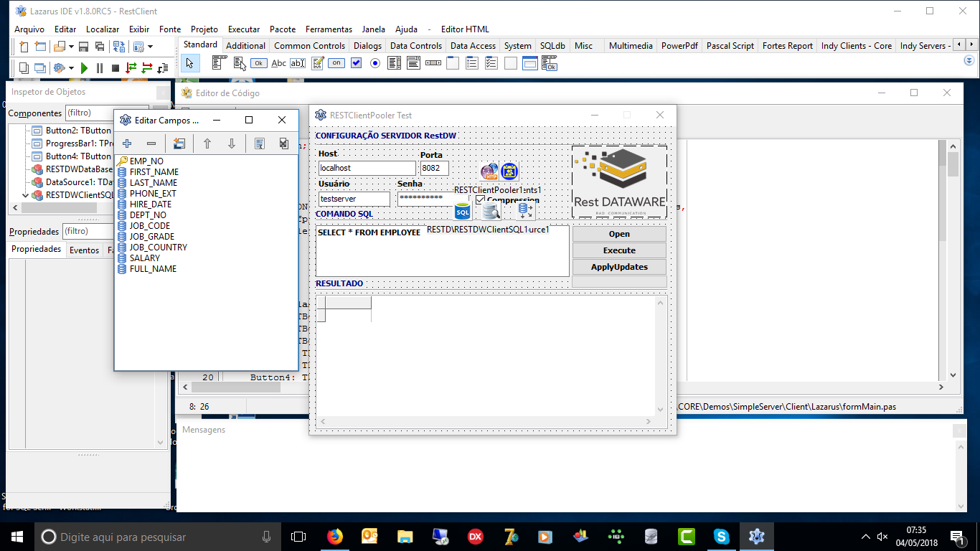Screen dimensions: 980x551
Task: Click the Componentes filter box
Action: [x=108, y=113]
